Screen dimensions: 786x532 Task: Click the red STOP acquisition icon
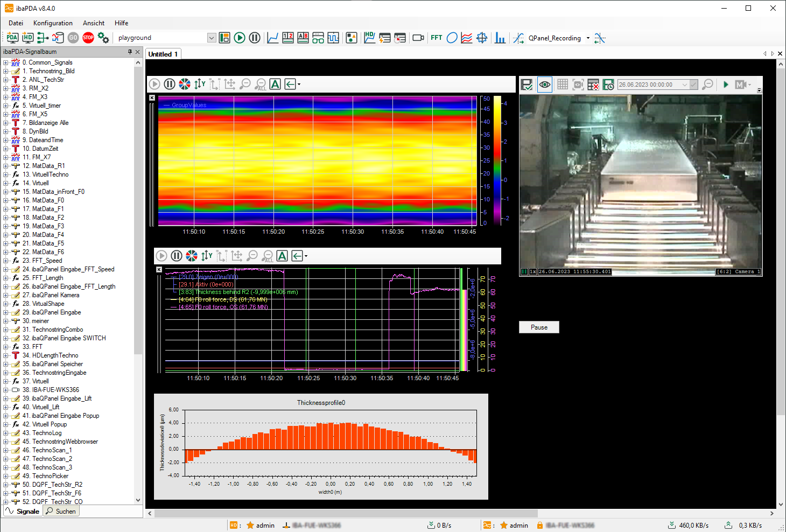pos(88,38)
